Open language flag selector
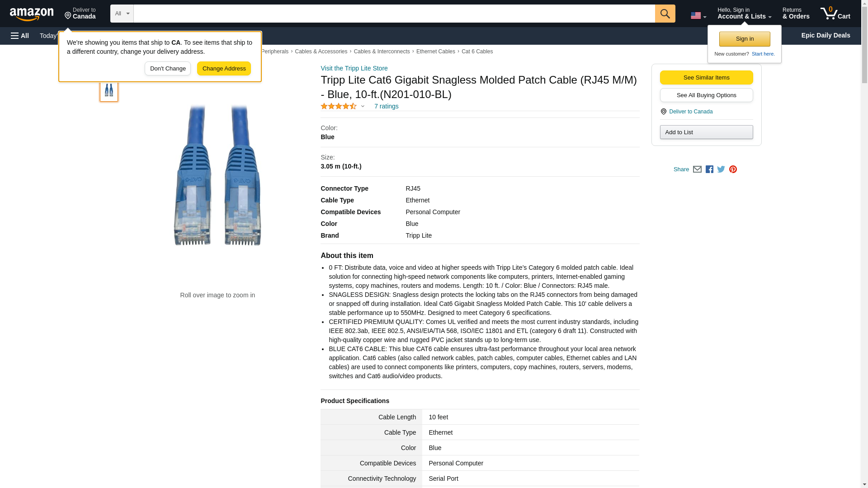Image resolution: width=868 pixels, height=488 pixels. click(698, 15)
